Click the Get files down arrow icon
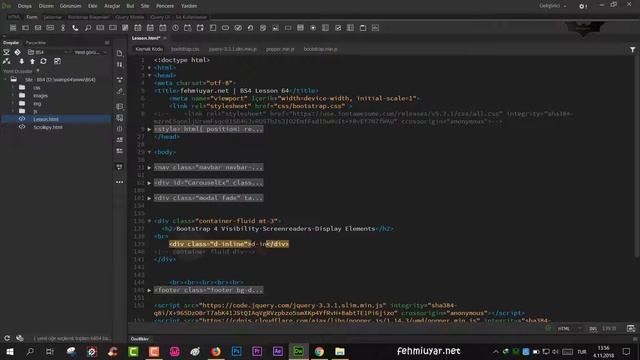Viewport: 640px width, 360px height. [22, 61]
